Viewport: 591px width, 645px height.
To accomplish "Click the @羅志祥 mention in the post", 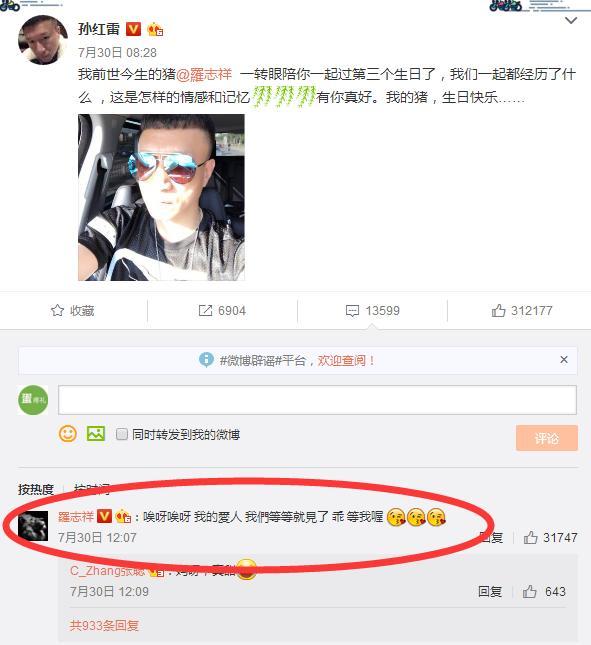I will click(204, 74).
